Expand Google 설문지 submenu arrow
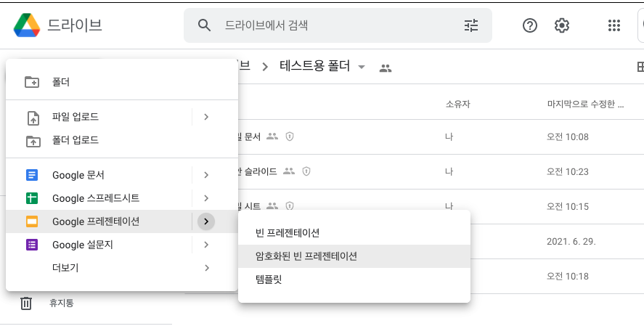Image resolution: width=644 pixels, height=334 pixels. (x=206, y=245)
